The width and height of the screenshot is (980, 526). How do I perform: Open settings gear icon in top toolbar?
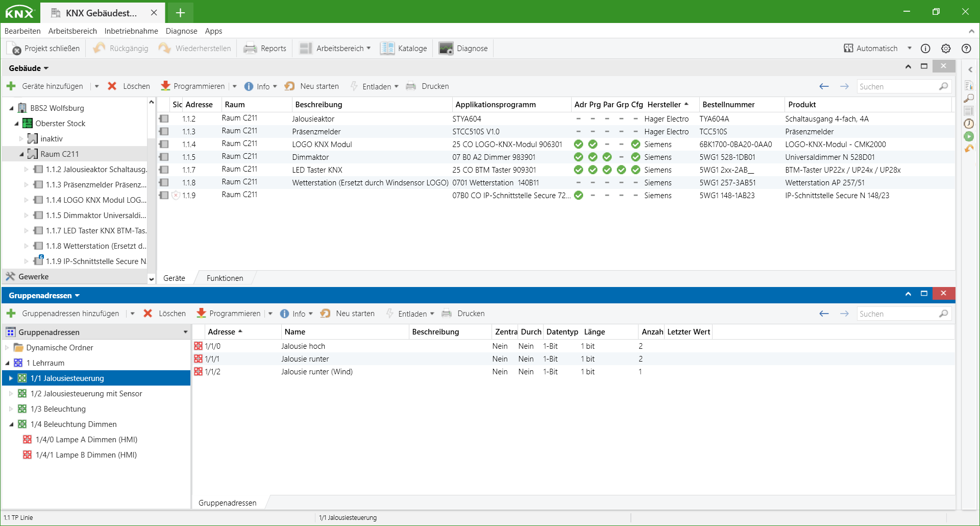(946, 49)
